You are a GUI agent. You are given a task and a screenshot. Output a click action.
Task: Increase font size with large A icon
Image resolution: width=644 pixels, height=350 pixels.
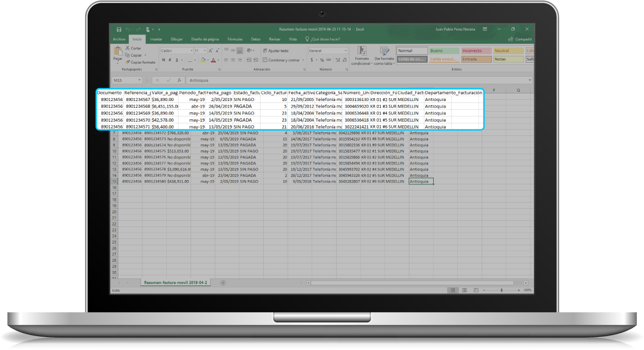pyautogui.click(x=211, y=50)
